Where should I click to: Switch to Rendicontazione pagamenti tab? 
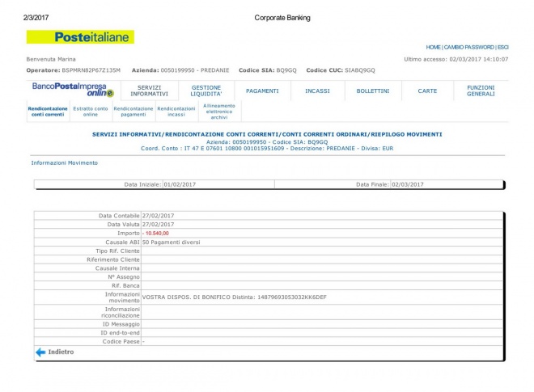[133, 112]
